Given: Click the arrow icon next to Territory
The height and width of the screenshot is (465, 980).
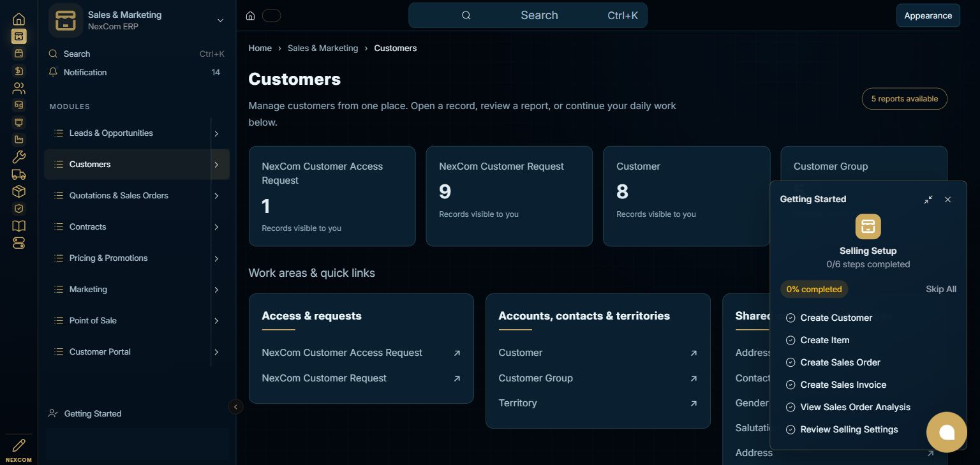Looking at the screenshot, I should [694, 403].
